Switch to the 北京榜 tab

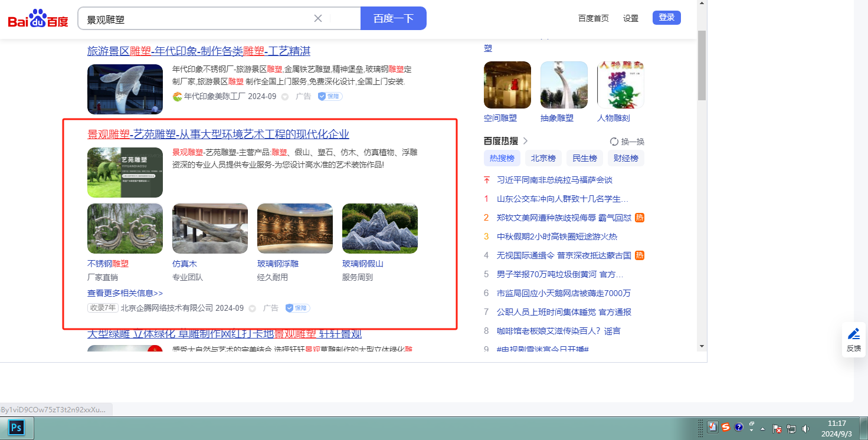click(543, 158)
